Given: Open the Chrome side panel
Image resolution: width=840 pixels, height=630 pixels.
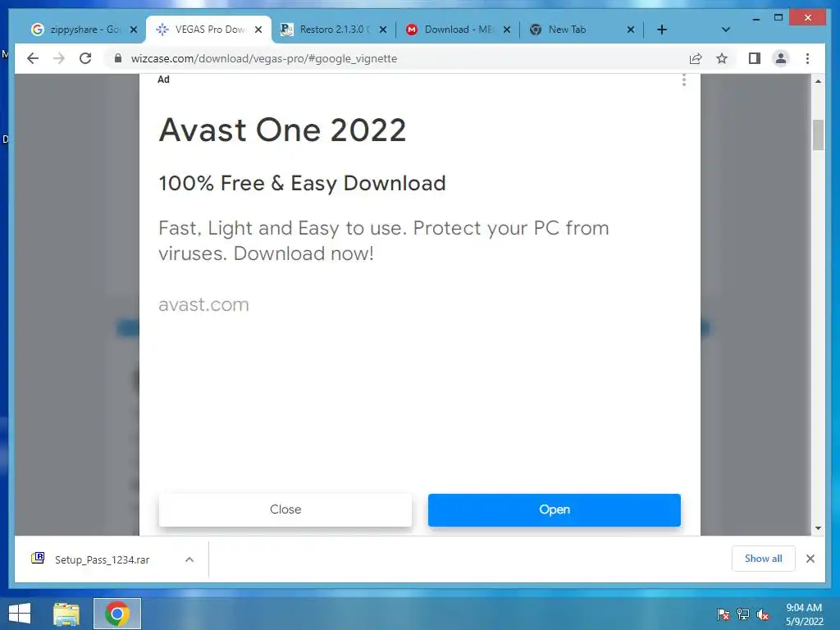Looking at the screenshot, I should (x=755, y=58).
